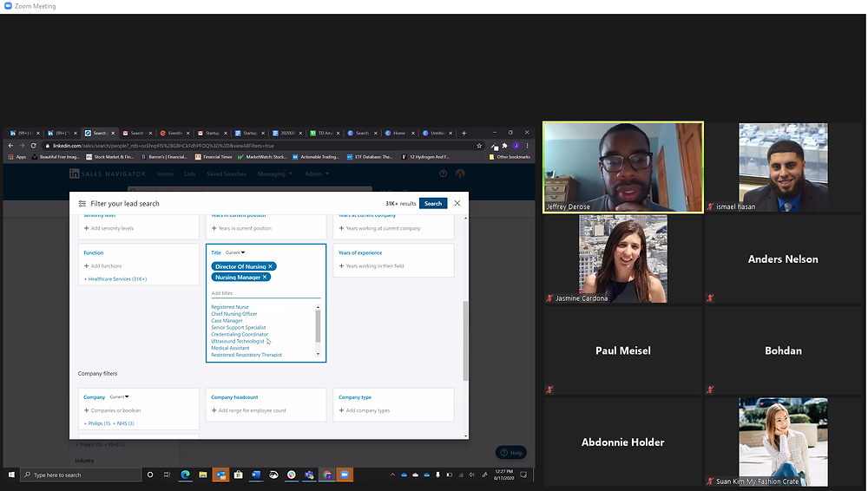Viewport: 868px width, 491px height.
Task: Open Microsoft Teams from the taskbar
Action: pyautogui.click(x=309, y=475)
